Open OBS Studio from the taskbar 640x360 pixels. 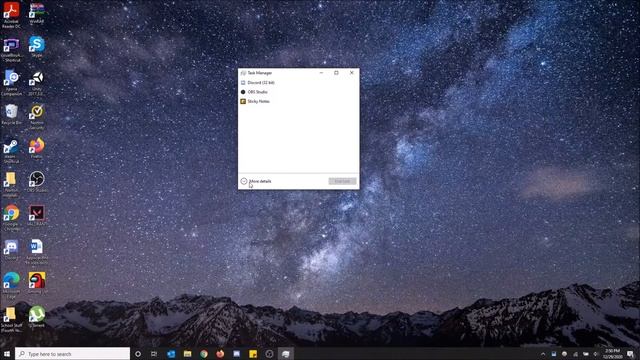(269, 354)
